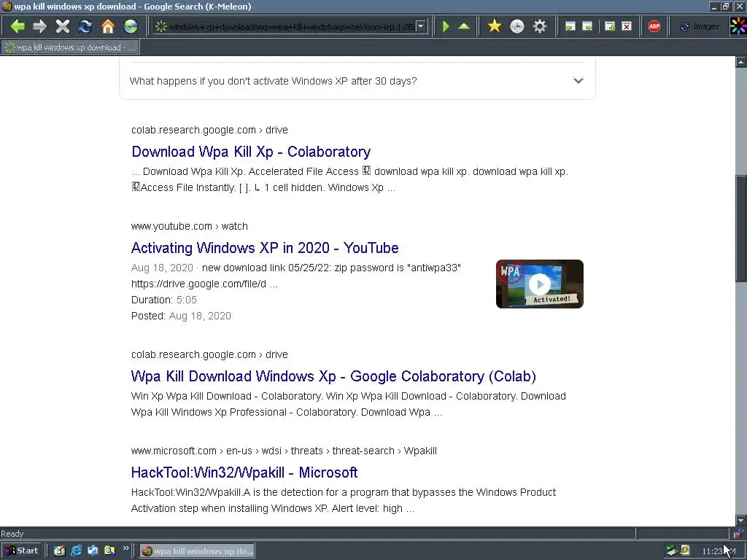Click the globe search icon in toolbar

pos(131,26)
